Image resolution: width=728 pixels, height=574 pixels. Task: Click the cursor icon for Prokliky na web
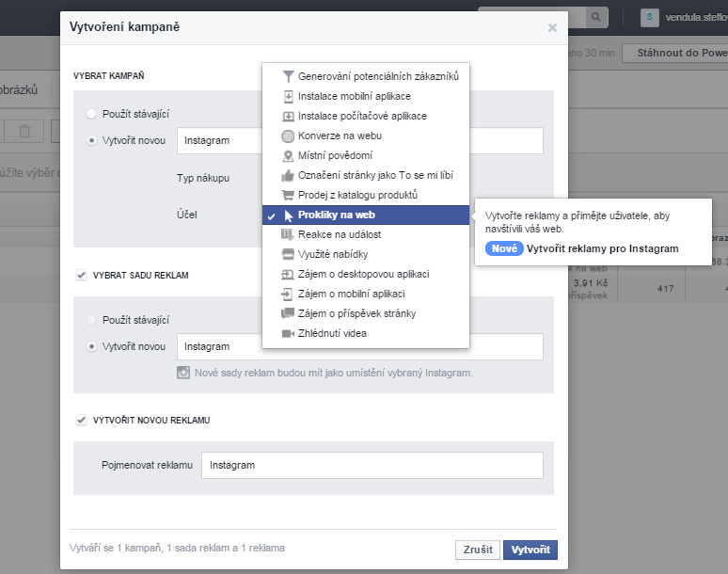pyautogui.click(x=288, y=215)
